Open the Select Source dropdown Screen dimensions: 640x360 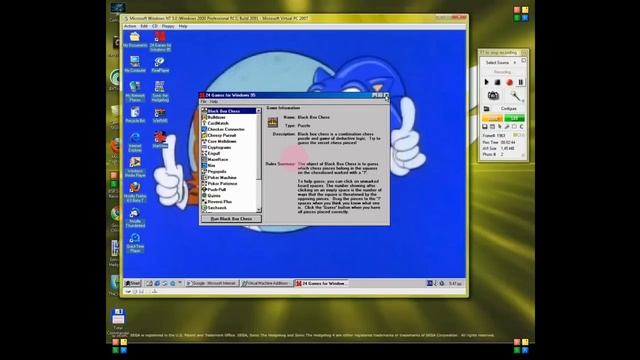click(x=500, y=63)
